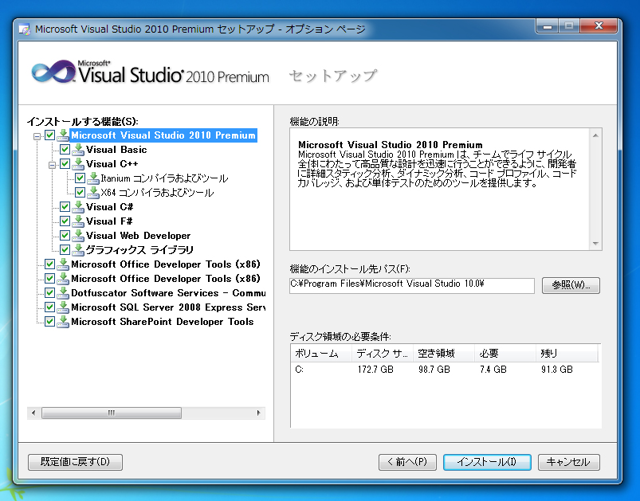Click the キャンセル button
The height and width of the screenshot is (501, 640).
coord(569,462)
